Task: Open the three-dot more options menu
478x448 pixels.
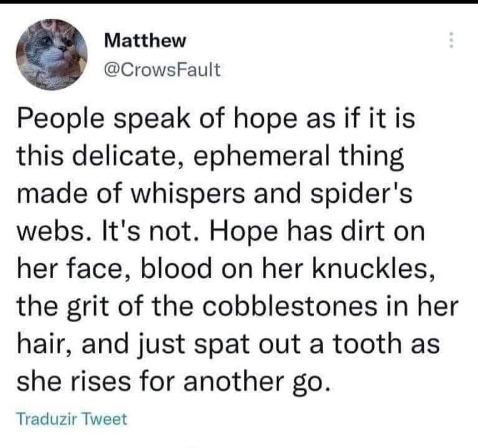Action: pos(452,40)
